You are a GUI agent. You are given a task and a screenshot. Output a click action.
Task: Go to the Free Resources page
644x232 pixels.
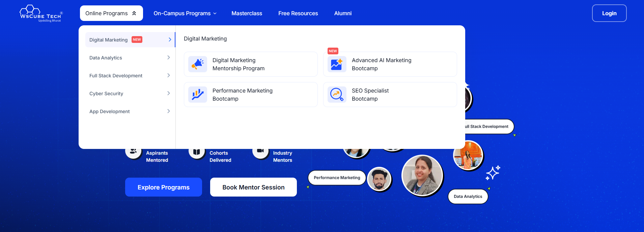[x=298, y=13]
